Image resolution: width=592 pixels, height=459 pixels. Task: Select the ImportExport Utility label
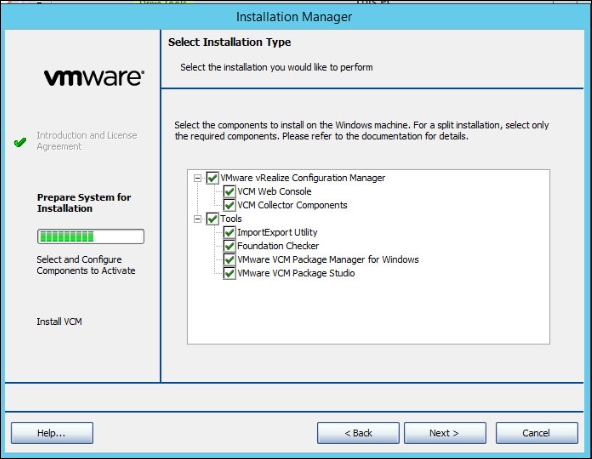click(277, 232)
